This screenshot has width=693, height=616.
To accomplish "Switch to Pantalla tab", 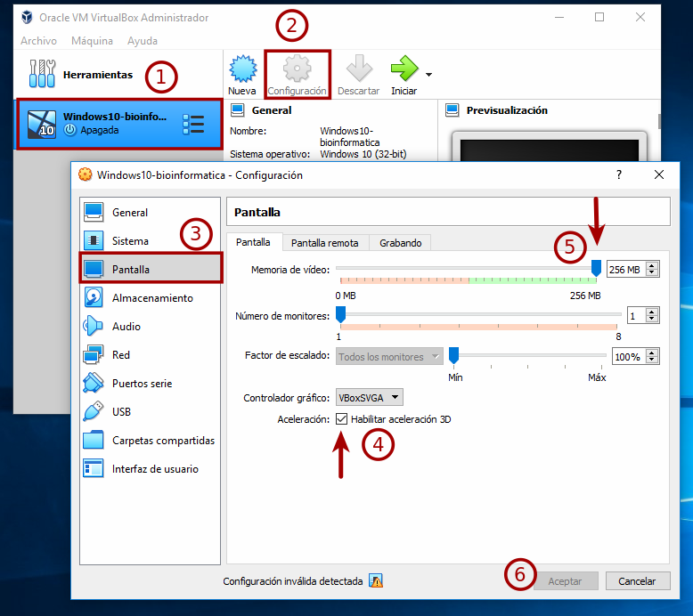I will [253, 242].
